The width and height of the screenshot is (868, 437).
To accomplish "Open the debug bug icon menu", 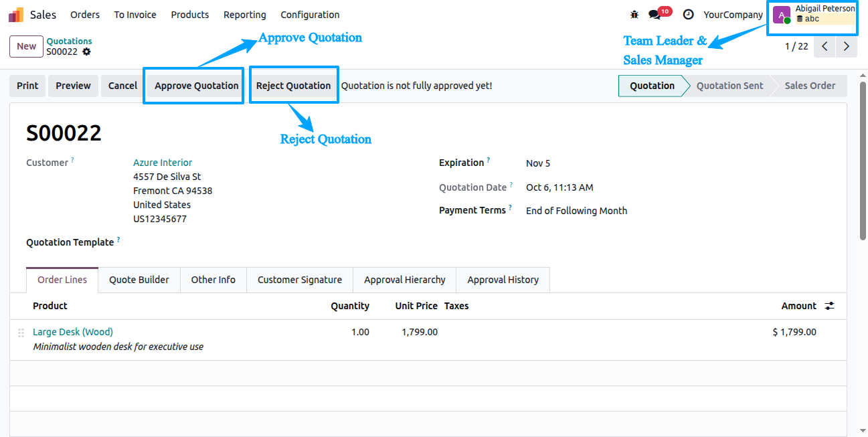I will (634, 15).
